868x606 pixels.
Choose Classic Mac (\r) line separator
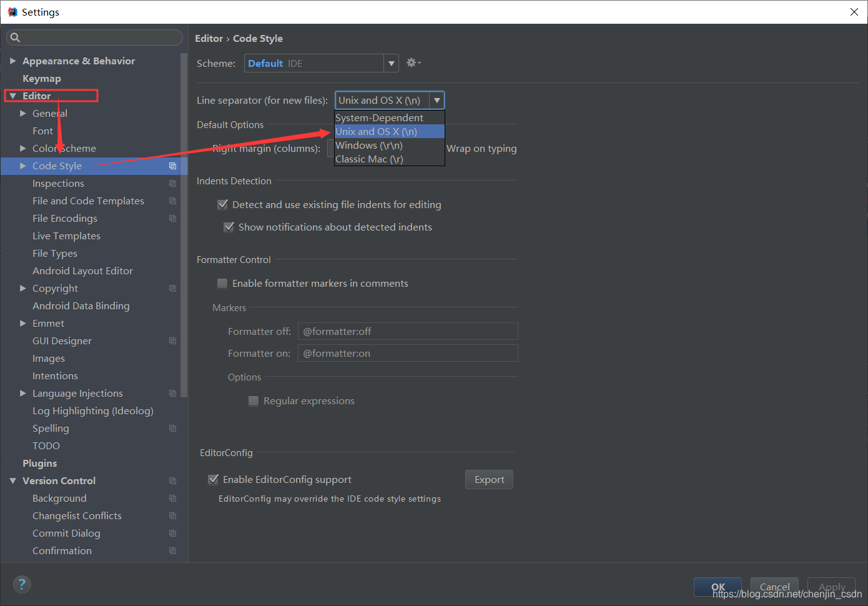coord(390,159)
